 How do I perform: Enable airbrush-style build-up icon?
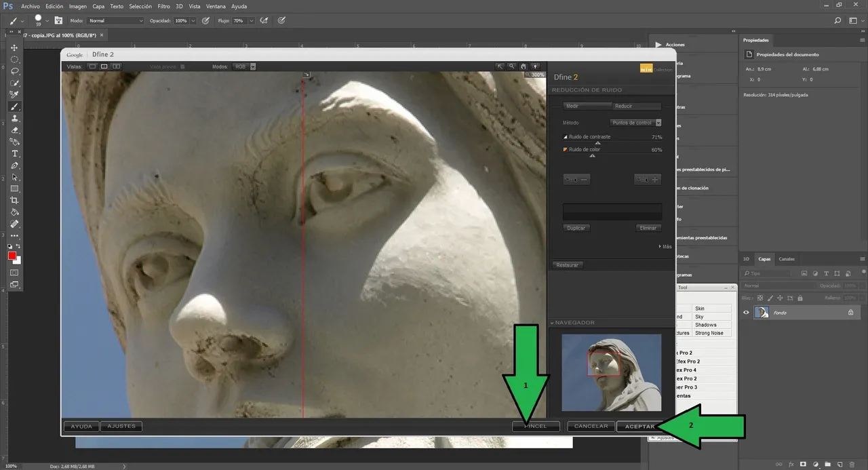[x=264, y=21]
